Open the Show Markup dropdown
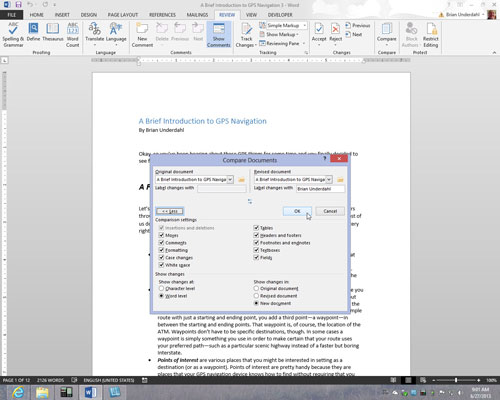This screenshot has height=400, width=500. tap(279, 34)
